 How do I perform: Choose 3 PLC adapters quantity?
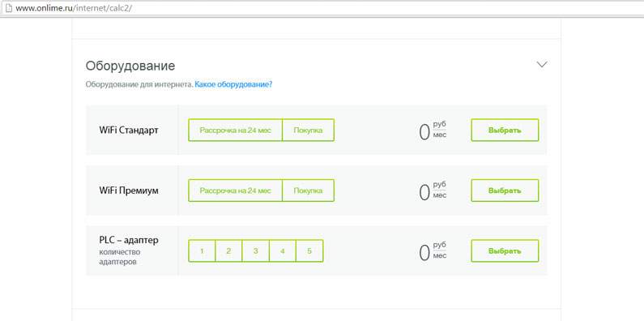pyautogui.click(x=255, y=251)
